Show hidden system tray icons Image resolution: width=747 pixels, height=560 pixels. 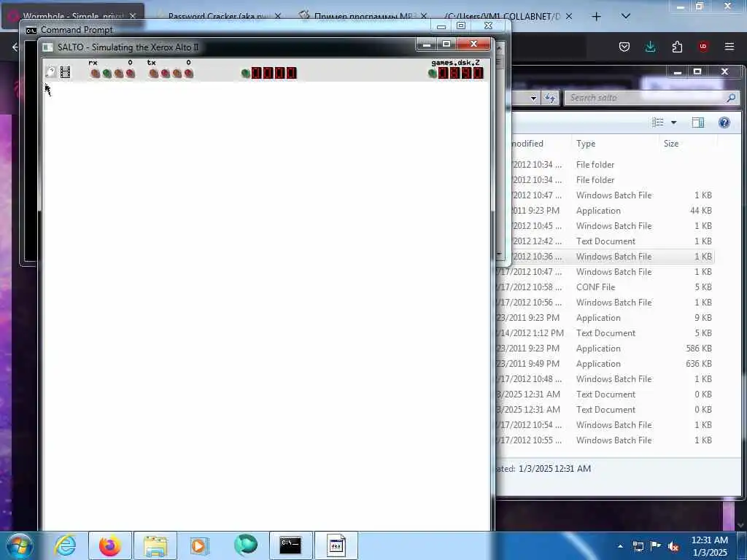point(620,546)
